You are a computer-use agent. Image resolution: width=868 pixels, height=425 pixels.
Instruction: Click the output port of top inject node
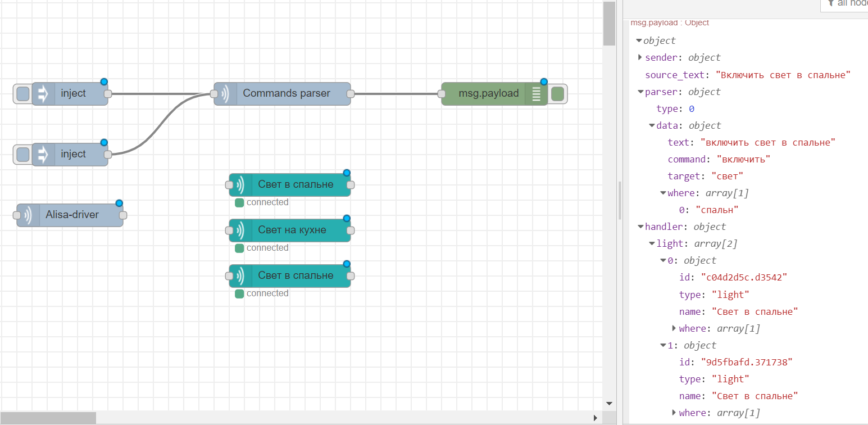click(108, 94)
